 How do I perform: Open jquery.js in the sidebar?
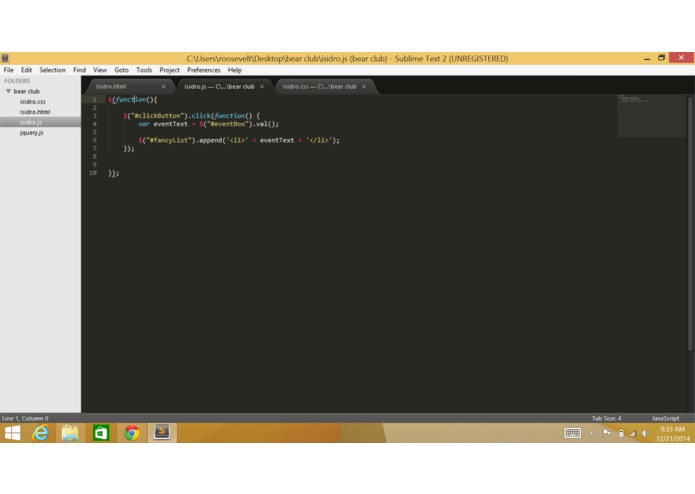point(31,132)
